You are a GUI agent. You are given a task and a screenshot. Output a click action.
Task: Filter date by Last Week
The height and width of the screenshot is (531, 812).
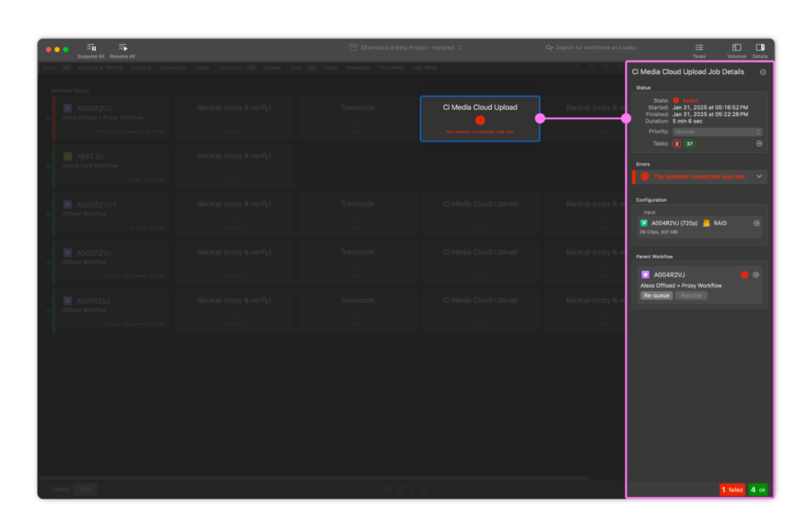coord(425,68)
